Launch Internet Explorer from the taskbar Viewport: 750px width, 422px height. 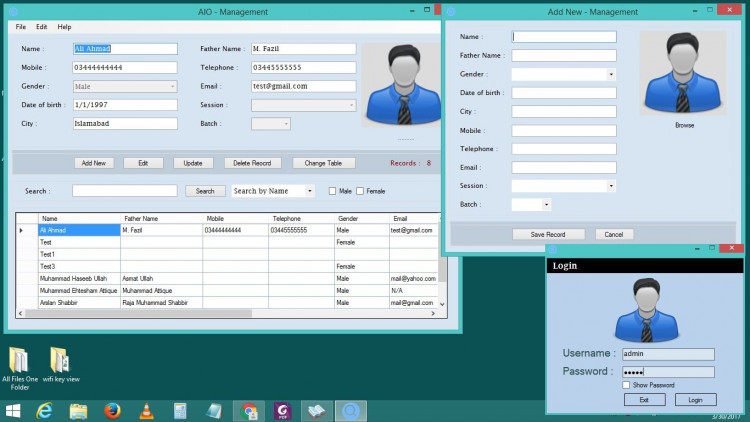(x=44, y=411)
